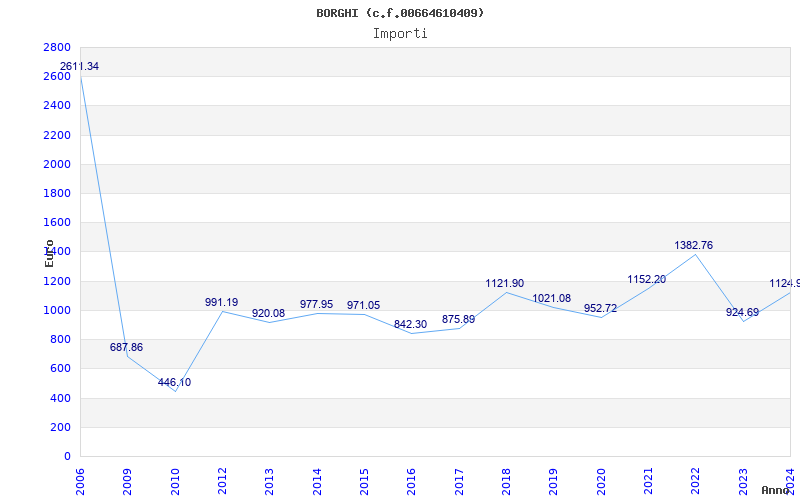Click the chart title BORGHI (c.f.00664610409)
This screenshot has width=800, height=500.
[x=400, y=13]
